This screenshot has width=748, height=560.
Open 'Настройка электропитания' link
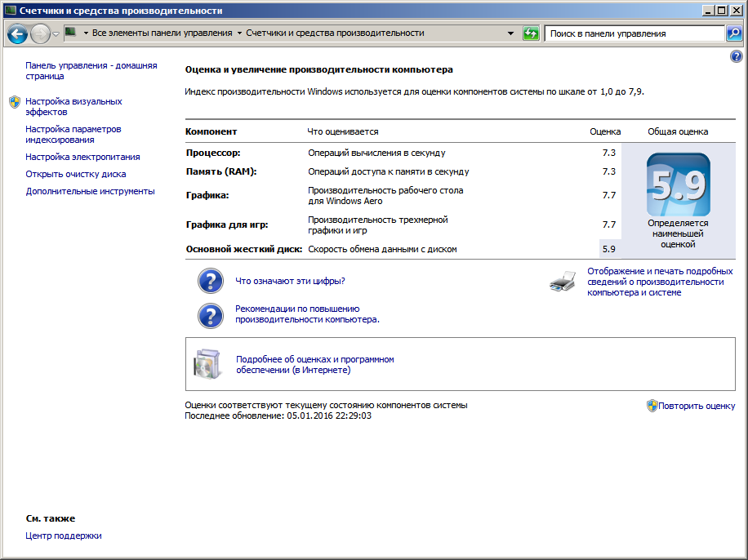[x=82, y=157]
